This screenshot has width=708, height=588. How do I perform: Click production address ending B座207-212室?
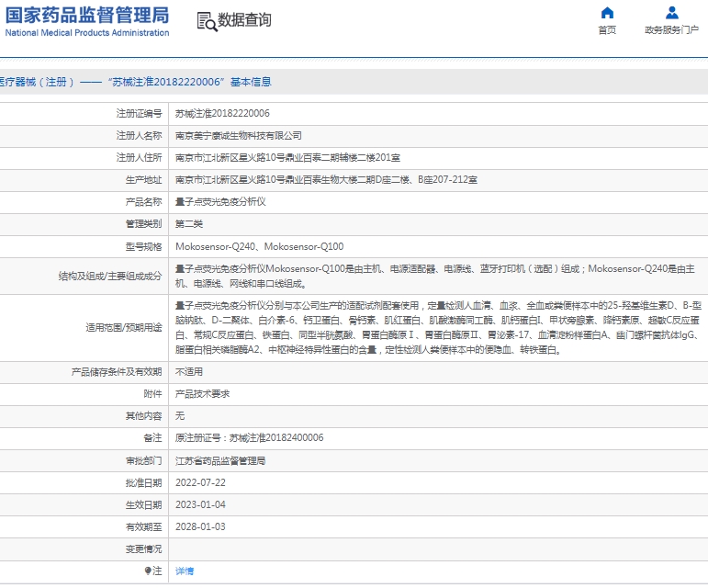[326, 180]
